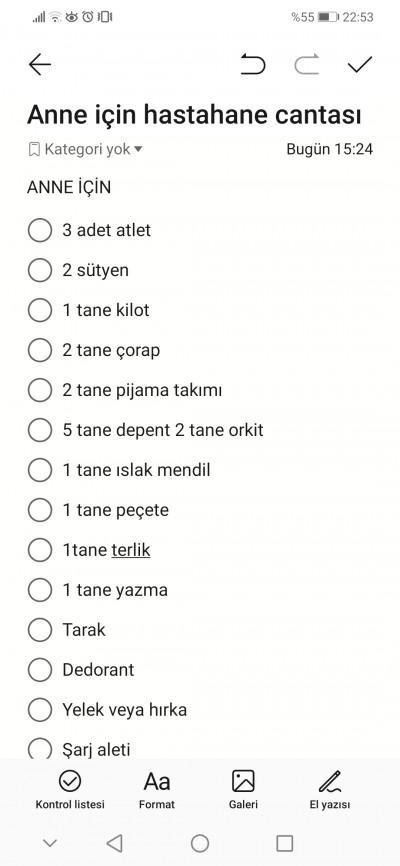The width and height of the screenshot is (400, 866).
Task: Edit the note title 'Anne için hastahane cantası'
Action: pyautogui.click(x=194, y=115)
